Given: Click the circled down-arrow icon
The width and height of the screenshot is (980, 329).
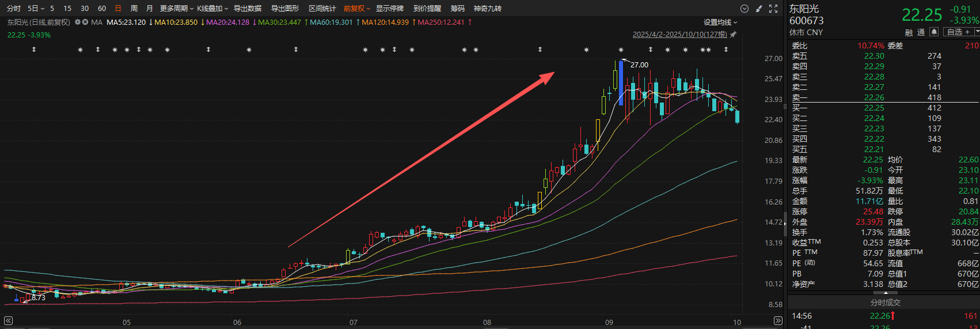Looking at the screenshot, I should 744,9.
